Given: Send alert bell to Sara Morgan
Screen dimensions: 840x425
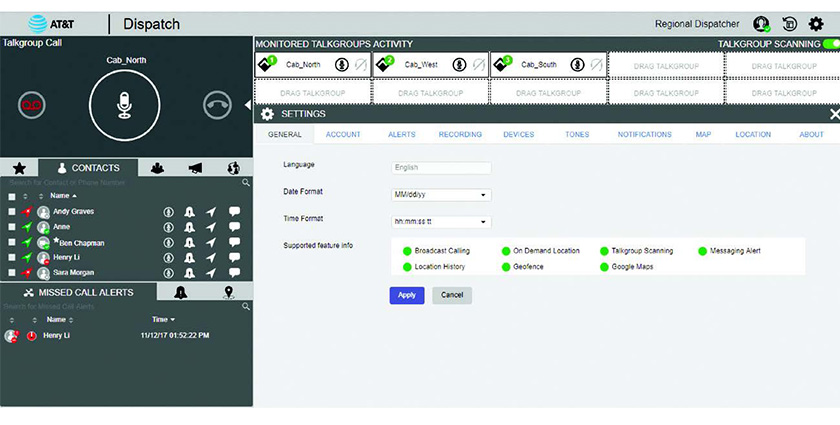Looking at the screenshot, I should click(190, 273).
